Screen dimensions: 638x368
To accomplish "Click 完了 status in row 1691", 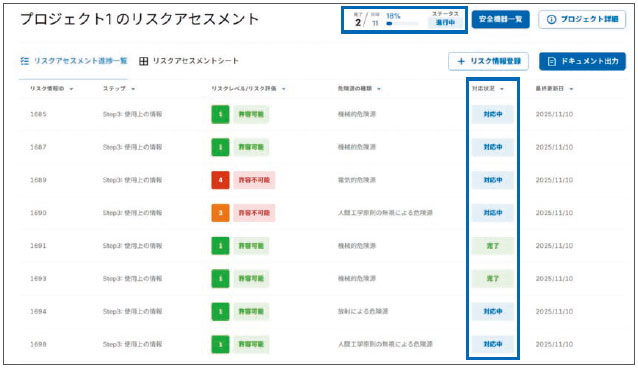I will pyautogui.click(x=493, y=246).
